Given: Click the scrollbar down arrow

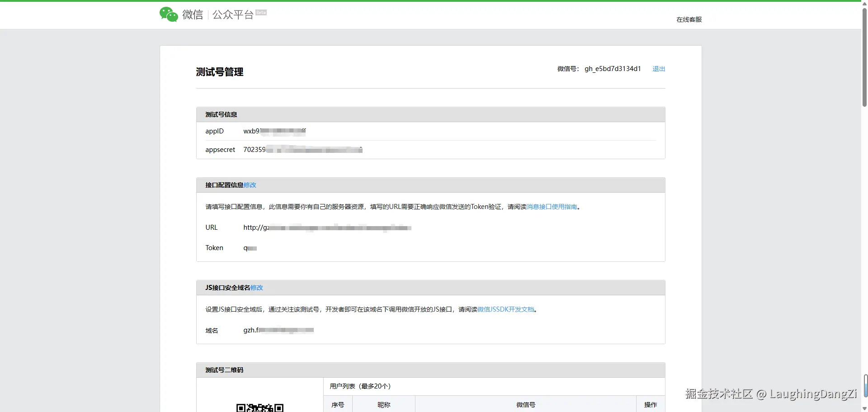Looking at the screenshot, I should pyautogui.click(x=864, y=408).
